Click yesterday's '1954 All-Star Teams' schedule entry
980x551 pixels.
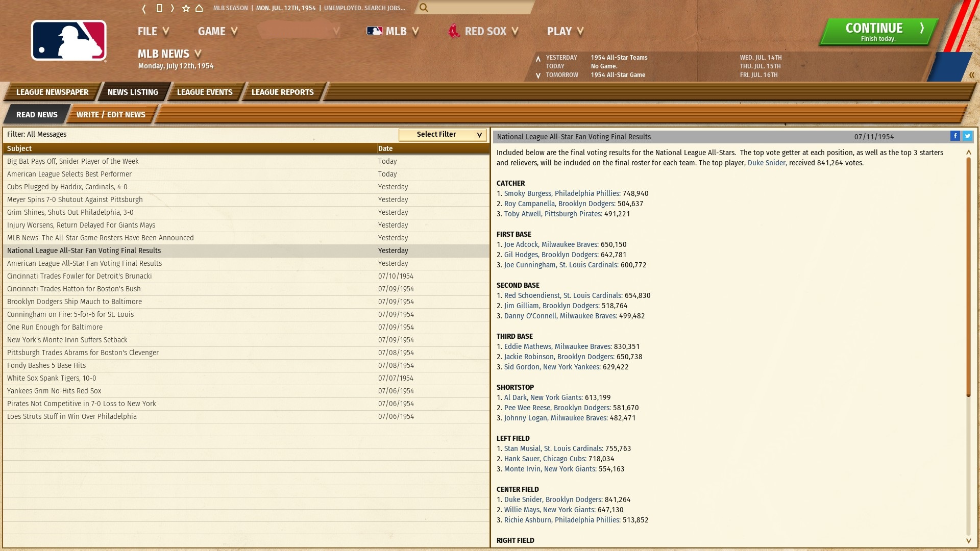click(619, 58)
